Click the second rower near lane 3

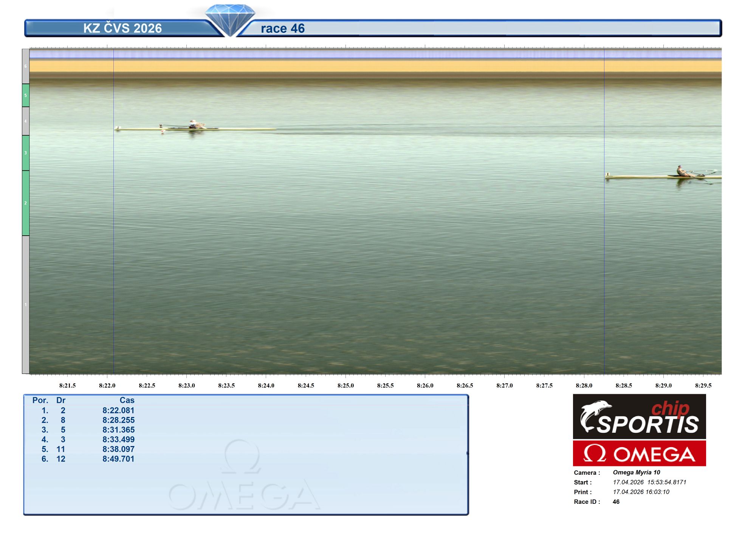tap(680, 171)
